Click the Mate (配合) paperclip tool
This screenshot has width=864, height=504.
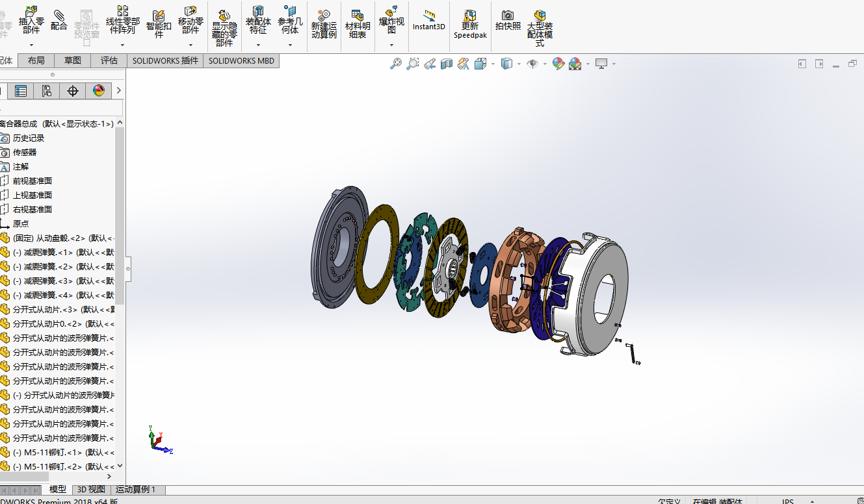[x=59, y=19]
